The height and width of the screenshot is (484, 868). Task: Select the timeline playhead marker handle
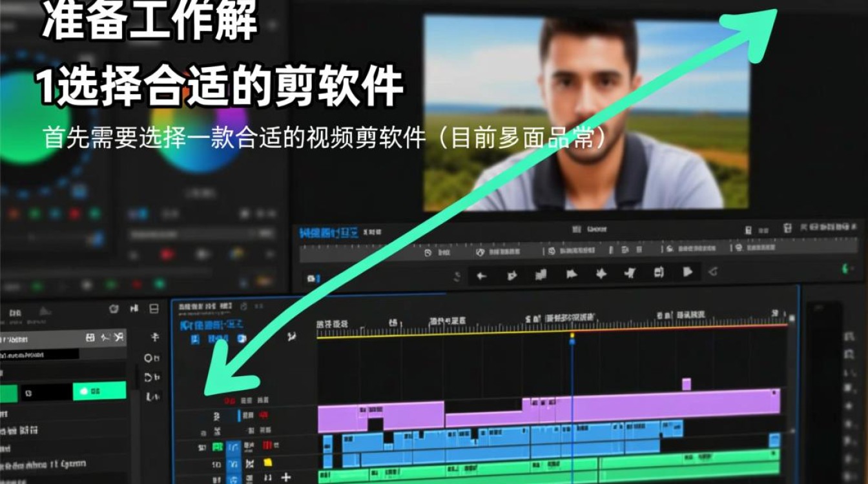pos(572,338)
